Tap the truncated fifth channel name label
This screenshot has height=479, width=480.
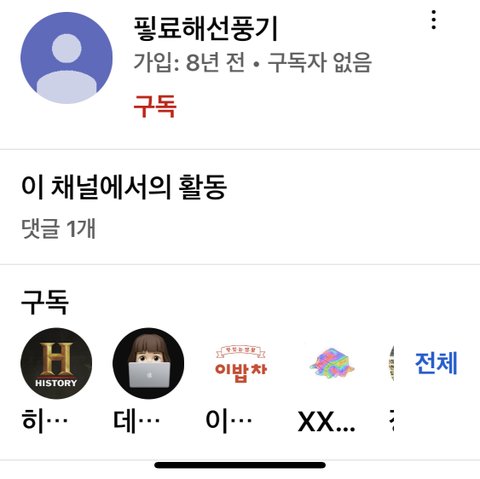[x=392, y=421]
